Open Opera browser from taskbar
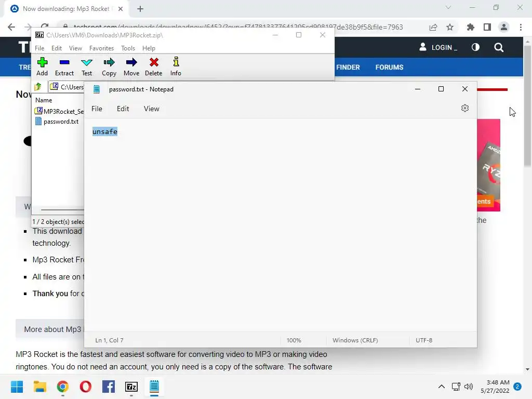The width and height of the screenshot is (532, 399). 86,387
